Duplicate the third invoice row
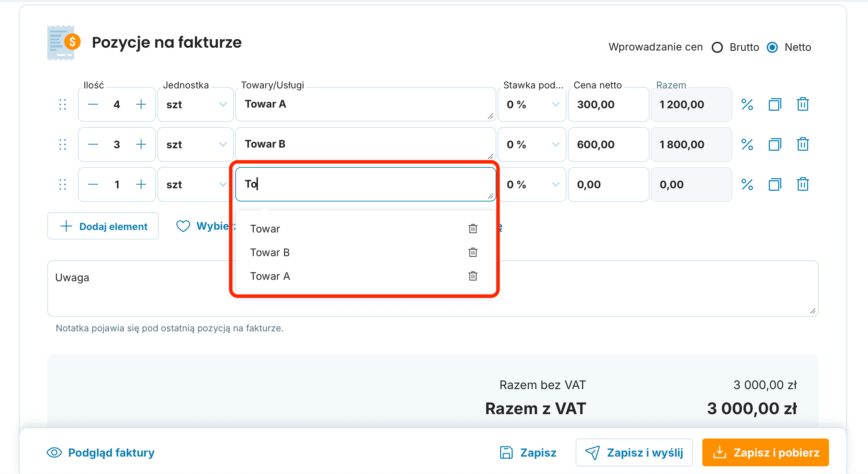This screenshot has width=868, height=474. coord(775,184)
